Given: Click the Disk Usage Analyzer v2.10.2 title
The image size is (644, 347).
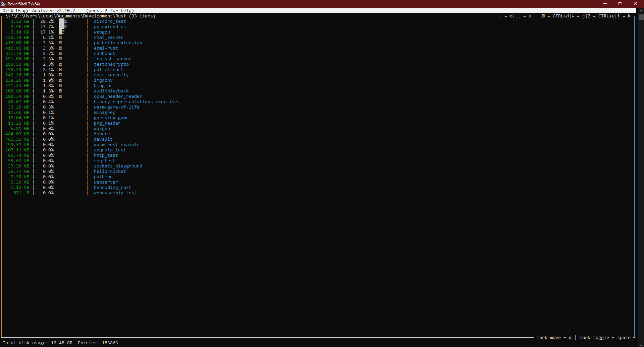Looking at the screenshot, I should pos(39,11).
